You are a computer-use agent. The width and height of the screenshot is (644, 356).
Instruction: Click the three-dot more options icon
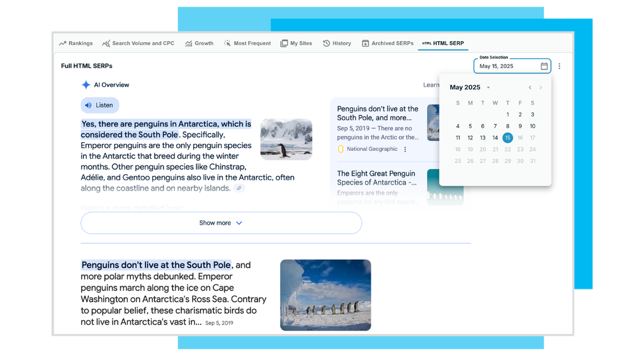[x=559, y=66]
